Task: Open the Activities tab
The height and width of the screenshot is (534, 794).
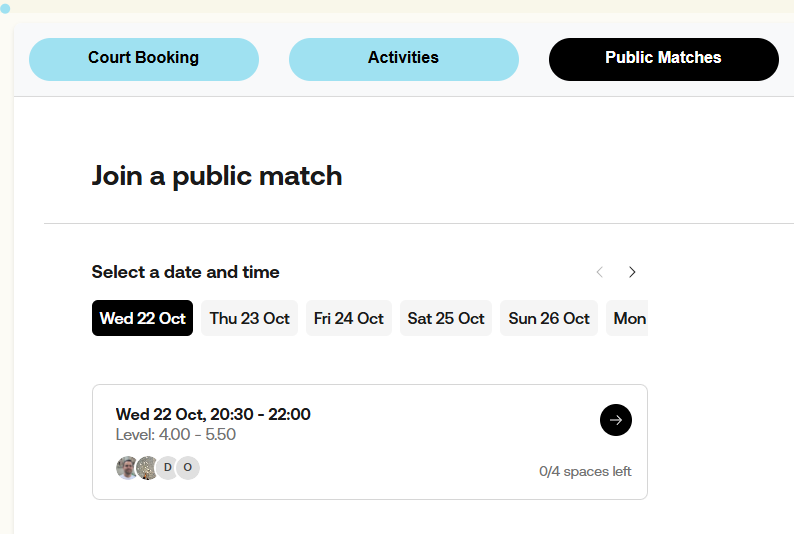Action: pyautogui.click(x=403, y=58)
